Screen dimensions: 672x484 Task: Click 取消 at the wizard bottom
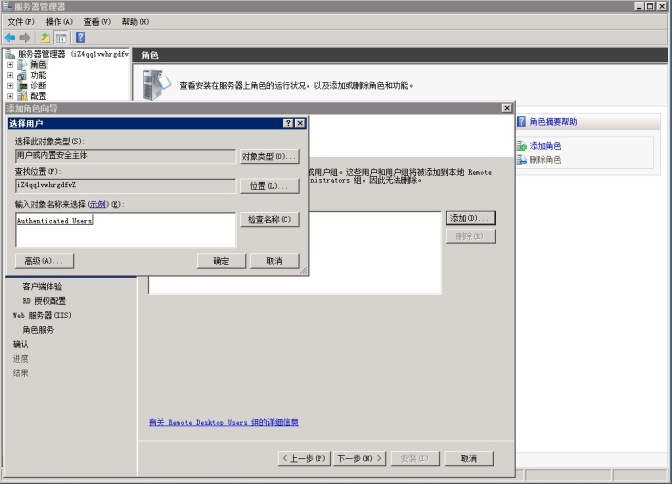[x=469, y=458]
